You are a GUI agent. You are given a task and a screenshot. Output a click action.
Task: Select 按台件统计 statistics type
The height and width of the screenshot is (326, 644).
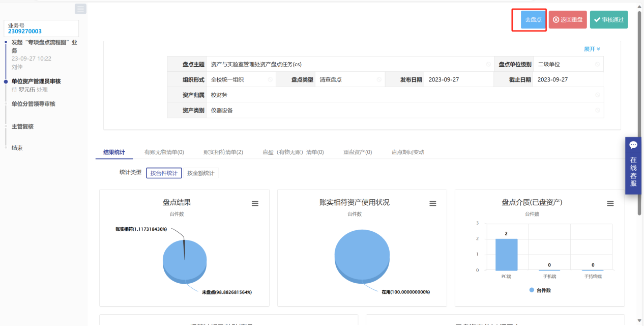point(164,173)
